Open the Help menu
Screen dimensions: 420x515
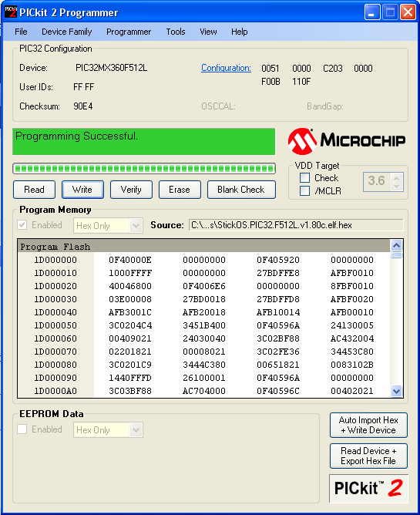(239, 32)
